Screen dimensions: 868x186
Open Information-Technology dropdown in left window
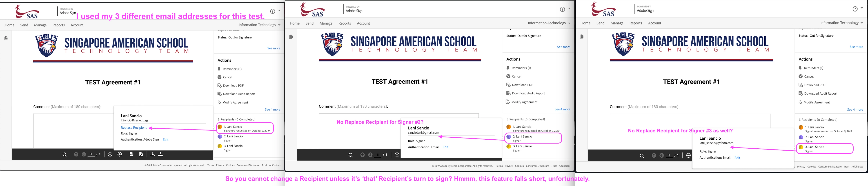[x=259, y=25]
